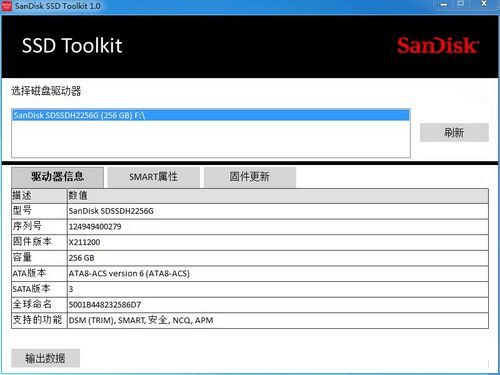This screenshot has width=500, height=375.
Task: Maximize the SanDisk SSD Toolkit window
Action: pos(461,4)
